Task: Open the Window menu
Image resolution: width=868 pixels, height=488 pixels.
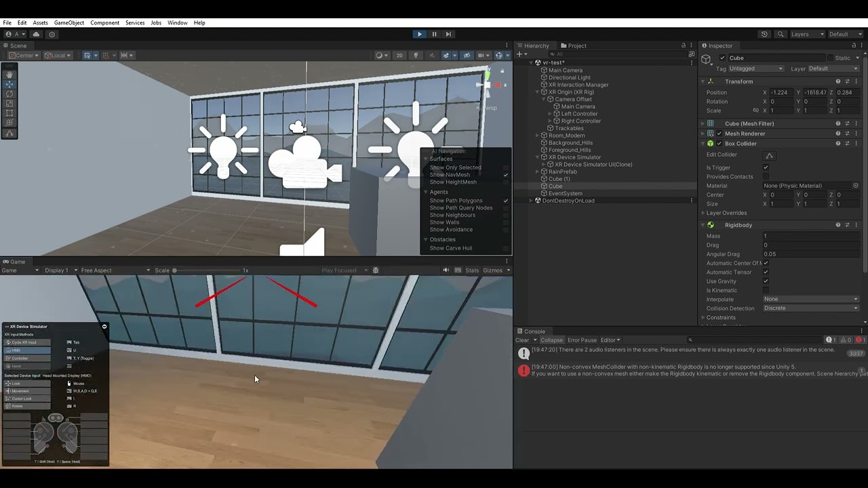Action: [x=178, y=23]
